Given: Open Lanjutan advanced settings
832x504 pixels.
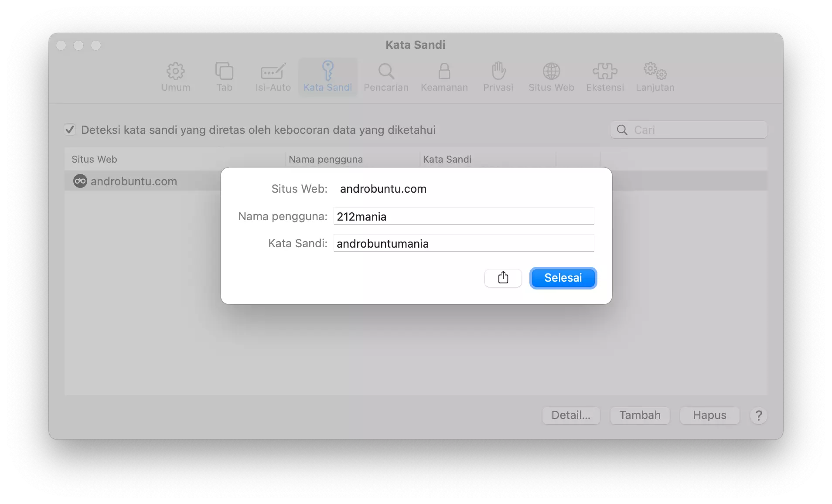Looking at the screenshot, I should [655, 77].
